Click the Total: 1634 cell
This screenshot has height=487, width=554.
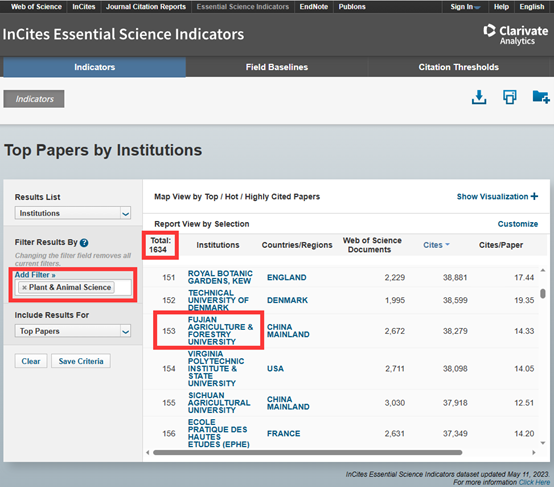(x=160, y=245)
